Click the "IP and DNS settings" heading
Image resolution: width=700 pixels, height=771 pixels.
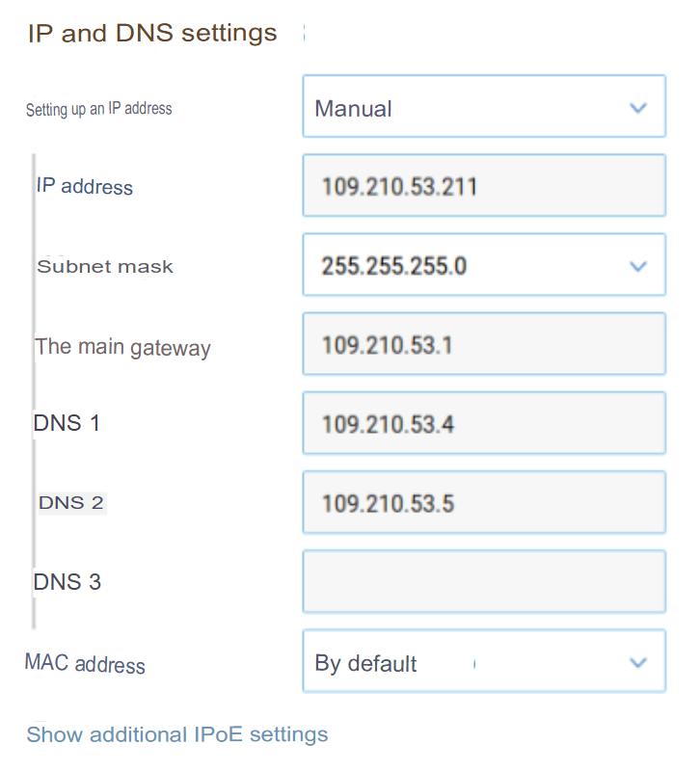pos(152,33)
